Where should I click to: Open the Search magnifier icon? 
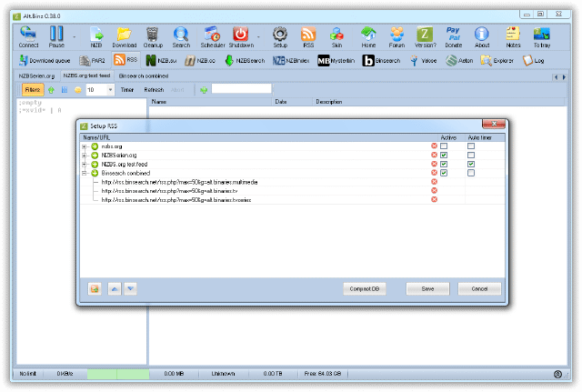(x=181, y=37)
